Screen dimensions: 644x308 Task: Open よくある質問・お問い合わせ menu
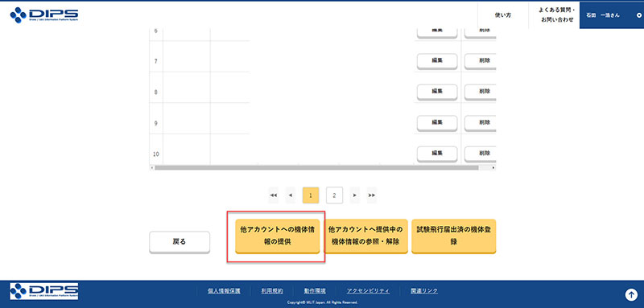(556, 14)
